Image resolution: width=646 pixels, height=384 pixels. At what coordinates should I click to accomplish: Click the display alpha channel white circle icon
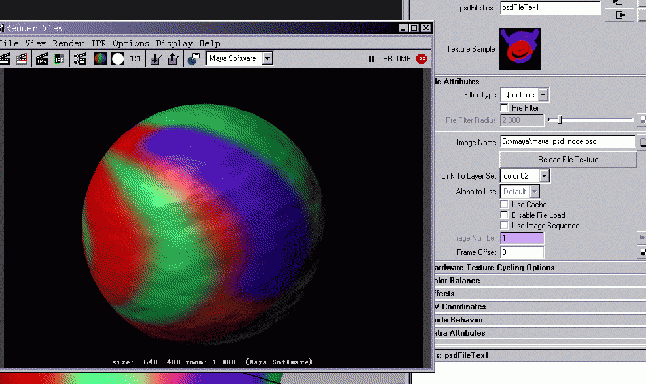pyautogui.click(x=118, y=59)
